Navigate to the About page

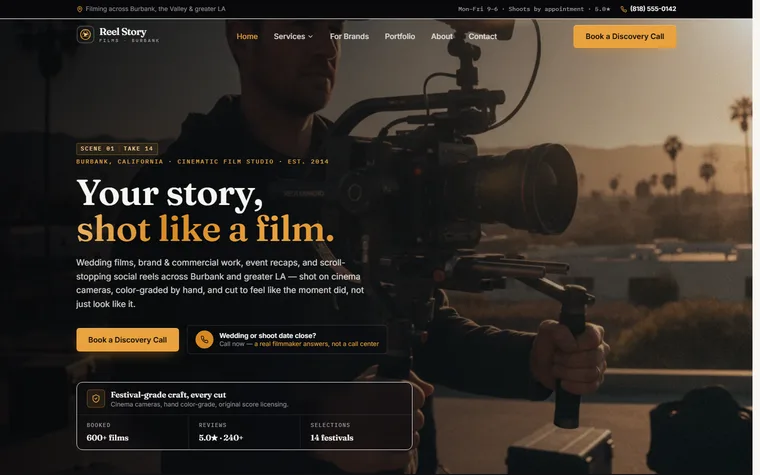pyautogui.click(x=442, y=36)
